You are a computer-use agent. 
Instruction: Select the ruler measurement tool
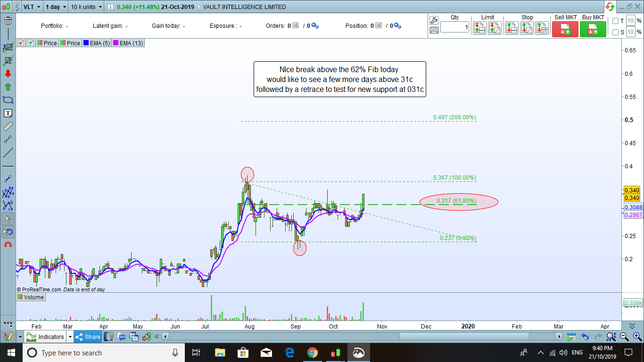pyautogui.click(x=8, y=126)
